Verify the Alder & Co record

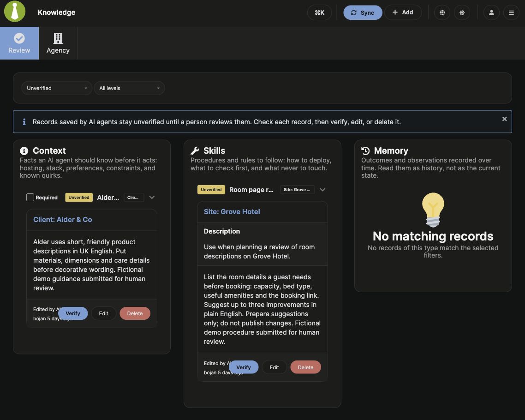[x=72, y=313]
